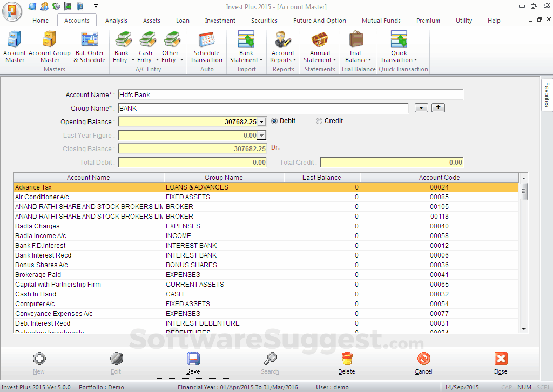553x392 pixels.
Task: Click the table scrollbar down arrow
Action: click(x=524, y=329)
